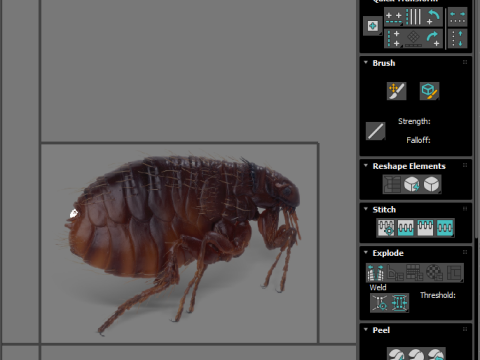
Task: Open the linear brush falloff type flyout
Action: click(x=376, y=131)
